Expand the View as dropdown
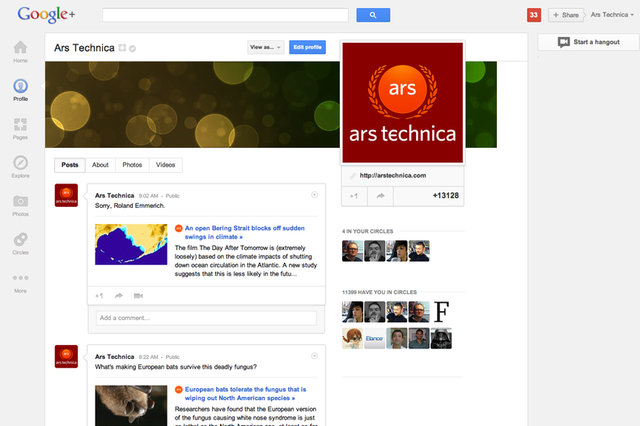This screenshot has width=640, height=426. pyautogui.click(x=266, y=47)
